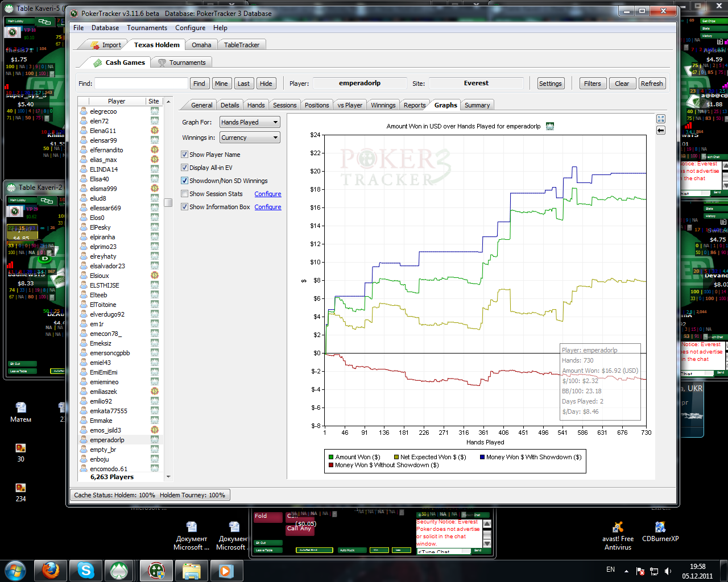Open the desktop file named 234
Image resolution: width=728 pixels, height=582 pixels.
20,492
